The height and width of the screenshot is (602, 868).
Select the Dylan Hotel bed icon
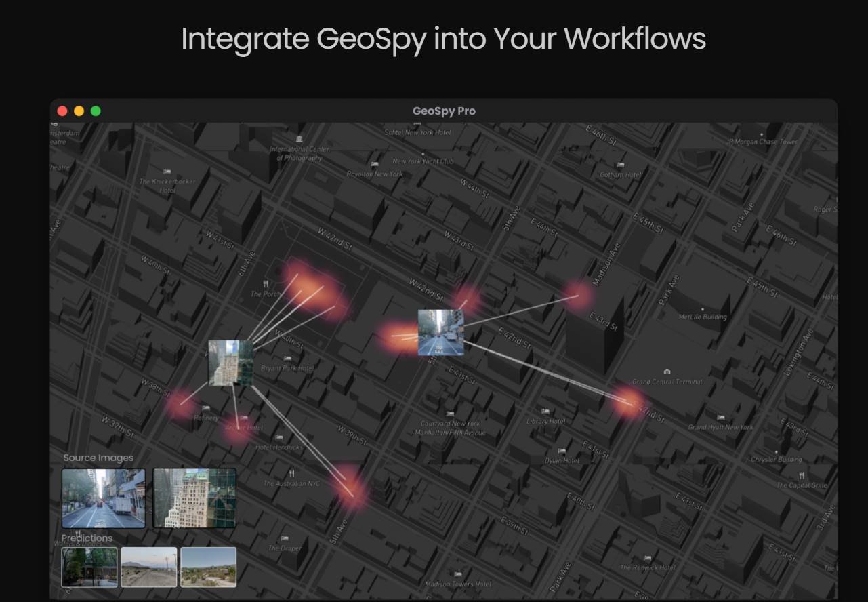click(x=562, y=451)
